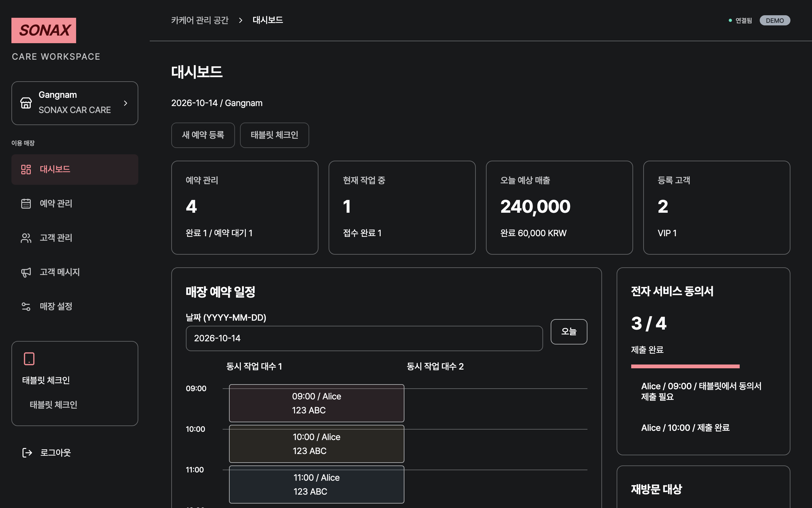Open the 오늘 예상 매출 card
This screenshot has width=812, height=508.
[559, 208]
